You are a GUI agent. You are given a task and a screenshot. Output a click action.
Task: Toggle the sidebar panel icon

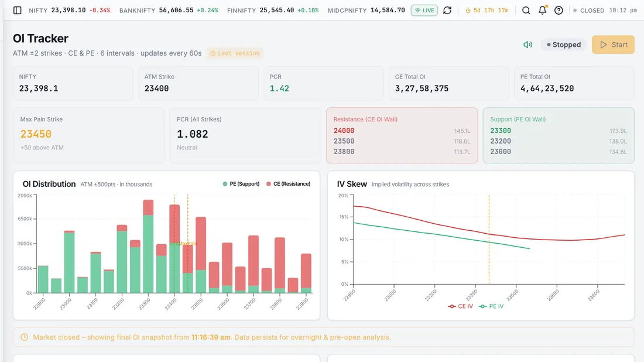click(x=17, y=11)
